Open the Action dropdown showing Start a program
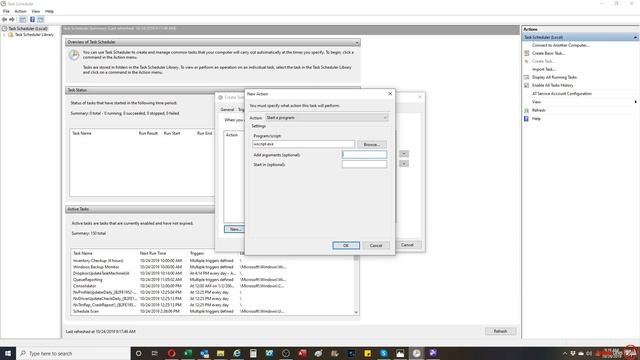Screen dimensions: 640x360 pos(327,118)
